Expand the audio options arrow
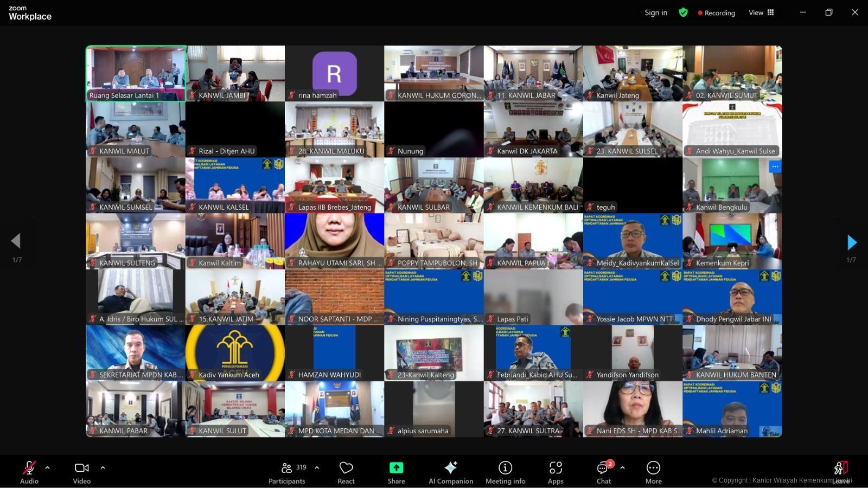Screen dimensions: 868x488 48,467
